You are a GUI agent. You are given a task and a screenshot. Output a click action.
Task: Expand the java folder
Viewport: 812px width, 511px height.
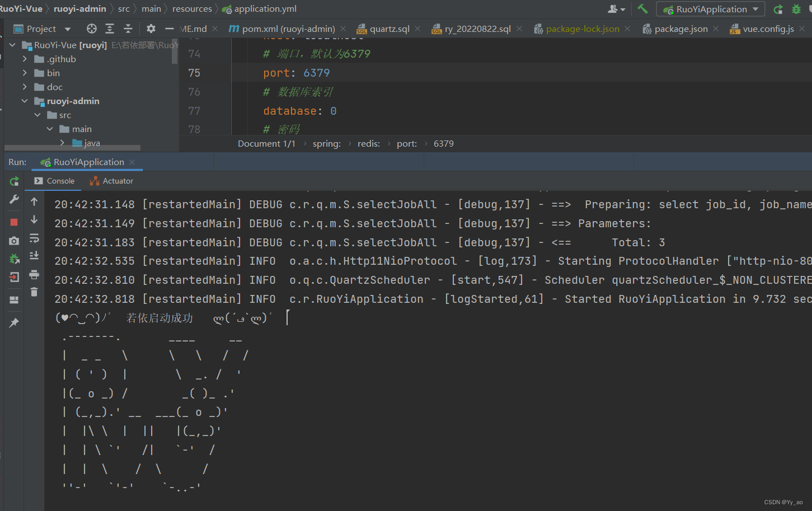(x=62, y=143)
